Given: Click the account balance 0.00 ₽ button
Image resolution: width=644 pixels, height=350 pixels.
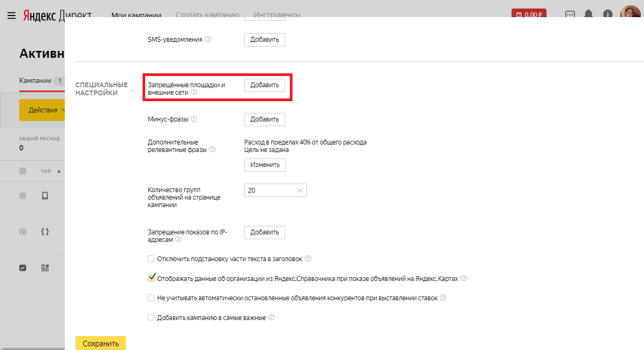Looking at the screenshot, I should tap(529, 14).
